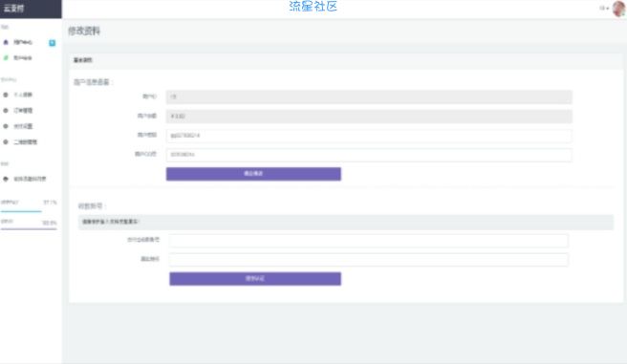Click the 流星社区 title link at top
Image resolution: width=627 pixels, height=364 pixels.
click(x=313, y=7)
